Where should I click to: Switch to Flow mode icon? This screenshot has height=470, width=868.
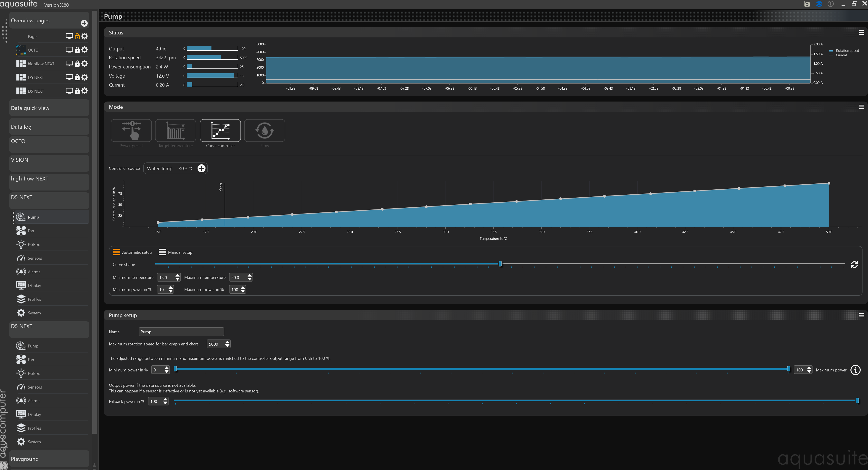(264, 130)
